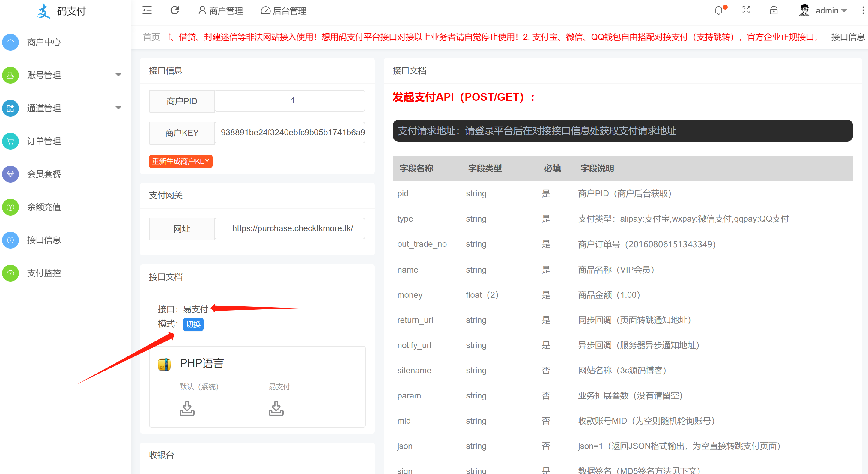Viewport: 868px width, 474px height.
Task: Click the 商户PID value field
Action: tap(290, 101)
